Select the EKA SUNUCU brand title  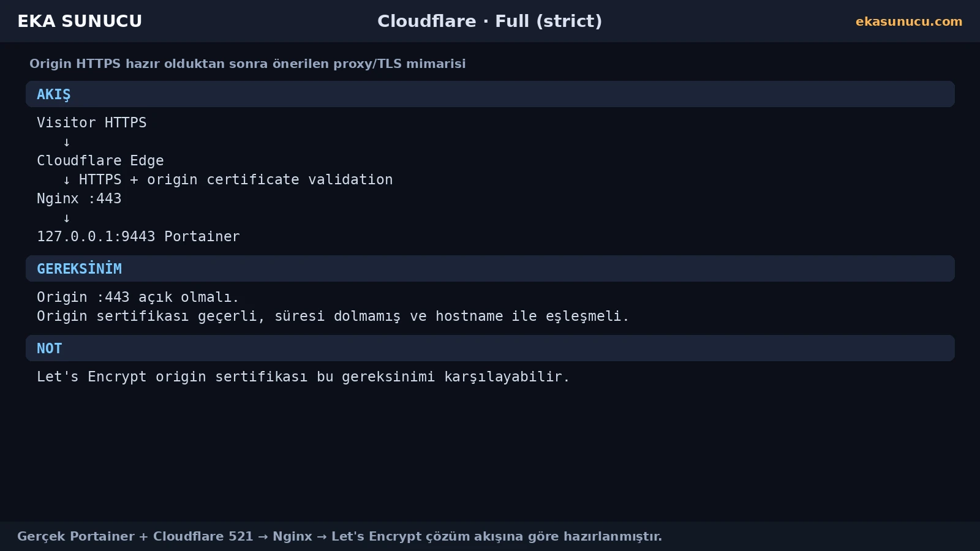pos(80,21)
